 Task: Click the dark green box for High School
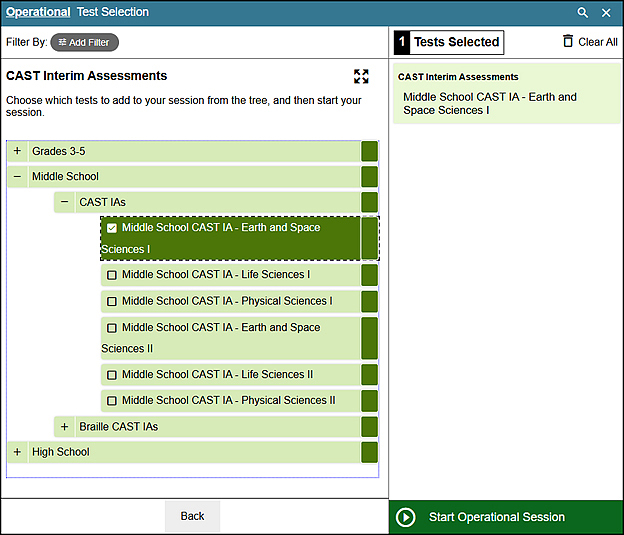(369, 452)
